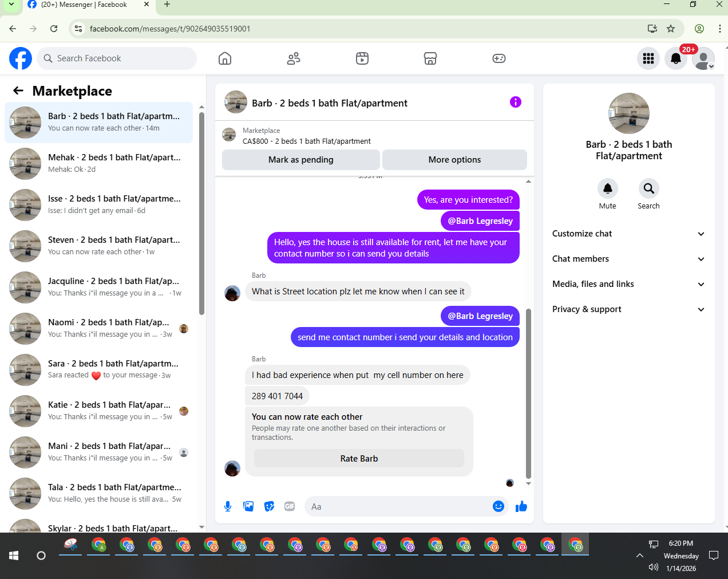Open the Friends icon in top navigation
The width and height of the screenshot is (728, 579).
coord(294,58)
